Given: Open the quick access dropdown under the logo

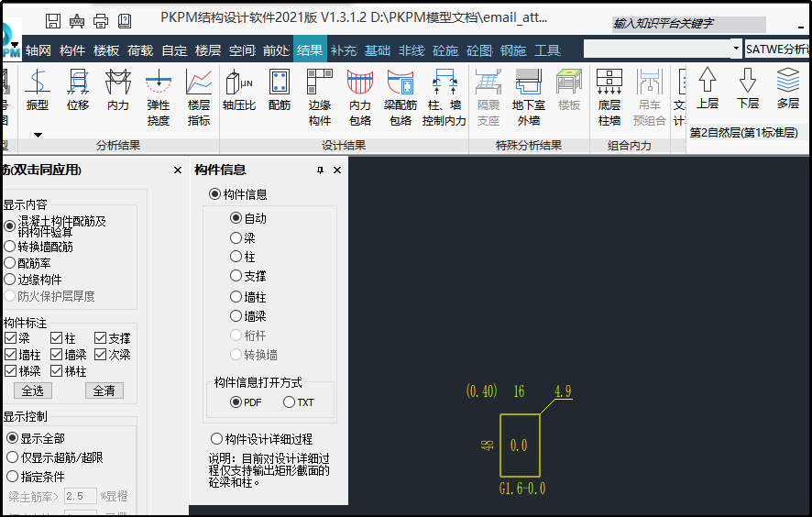Looking at the screenshot, I should 15,45.
